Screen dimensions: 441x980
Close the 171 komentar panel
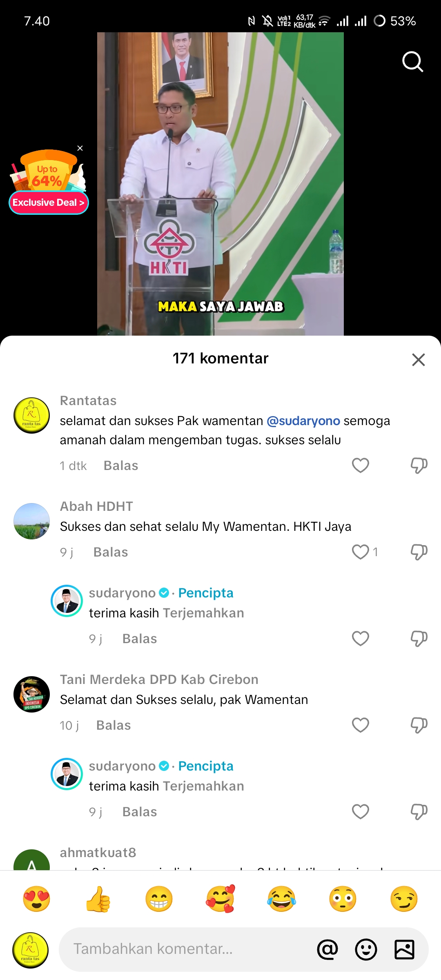point(419,360)
